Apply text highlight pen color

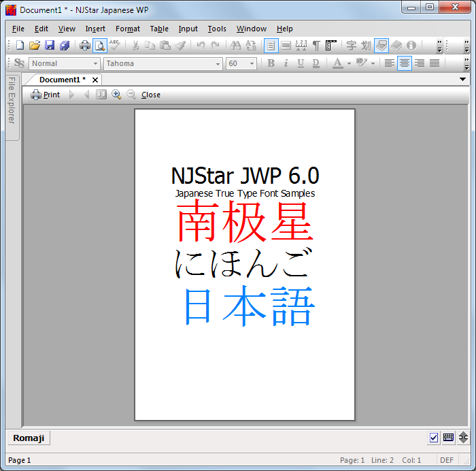362,63
